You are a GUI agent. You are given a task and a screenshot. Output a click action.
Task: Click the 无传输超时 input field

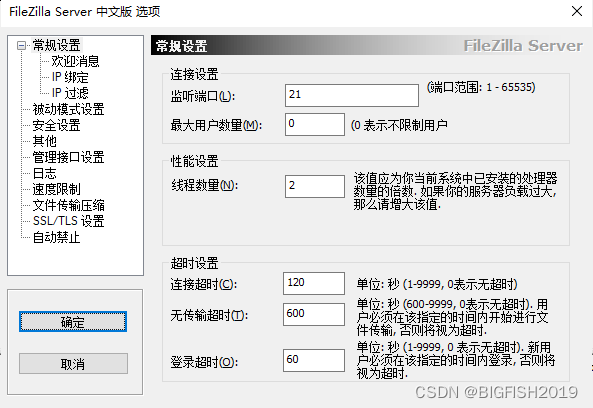314,314
